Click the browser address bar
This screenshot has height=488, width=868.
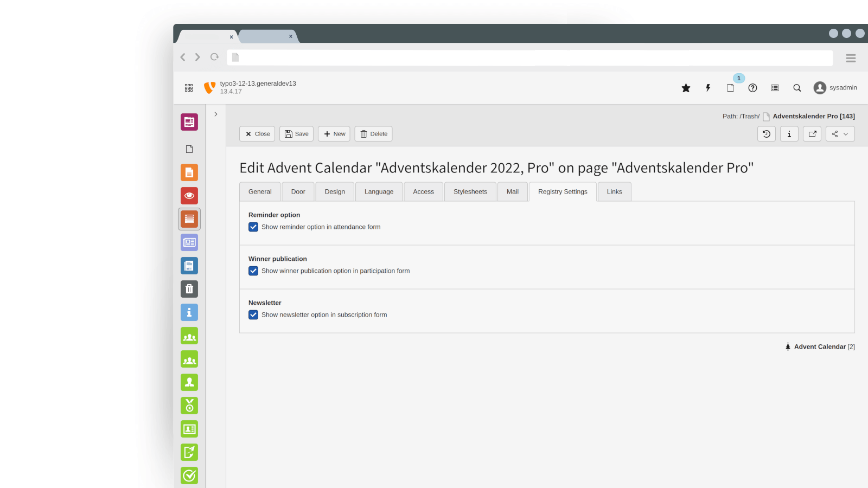pyautogui.click(x=530, y=57)
